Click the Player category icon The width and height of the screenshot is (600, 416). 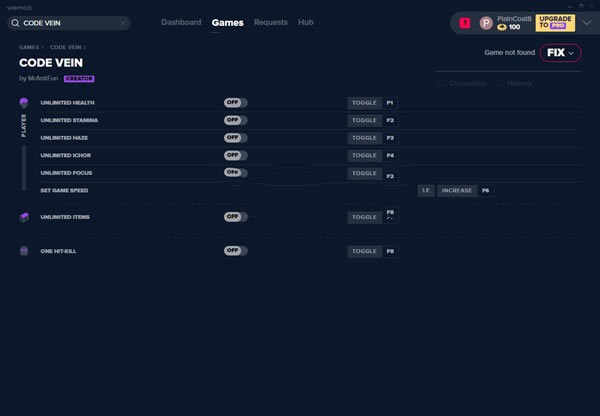pos(24,102)
